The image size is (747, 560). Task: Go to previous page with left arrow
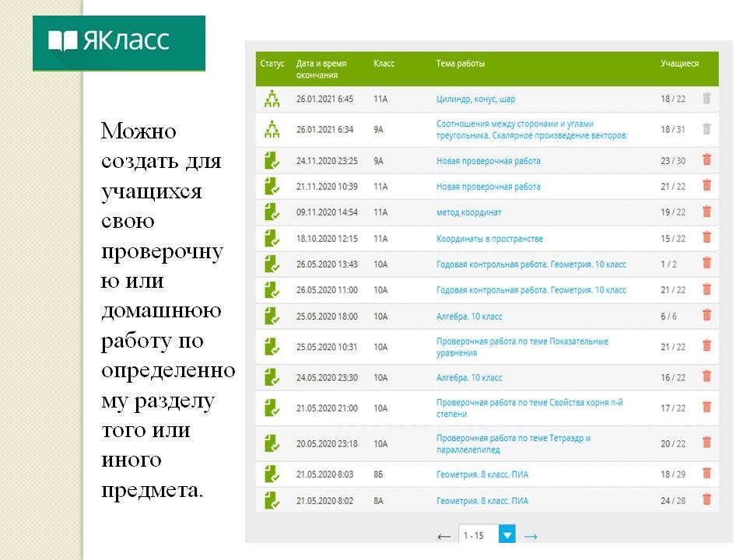click(444, 536)
